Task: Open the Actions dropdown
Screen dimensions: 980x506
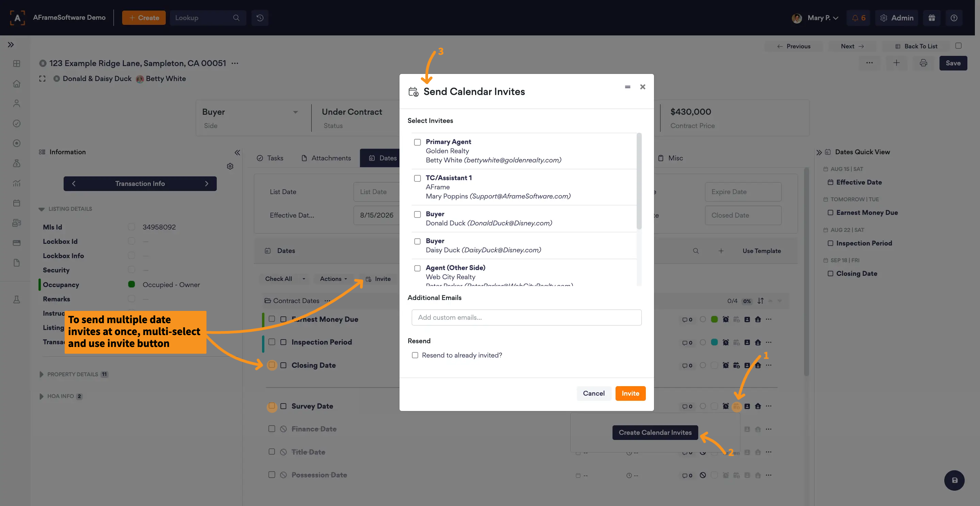Action: (x=333, y=279)
